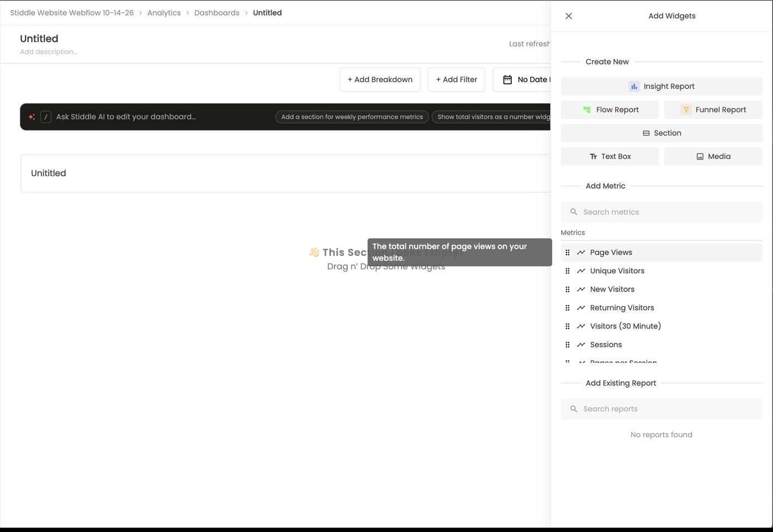Viewport: 773px width, 532px height.
Task: Choose 'Add a section for weekly performance metrics' suggestion
Action: 352,117
